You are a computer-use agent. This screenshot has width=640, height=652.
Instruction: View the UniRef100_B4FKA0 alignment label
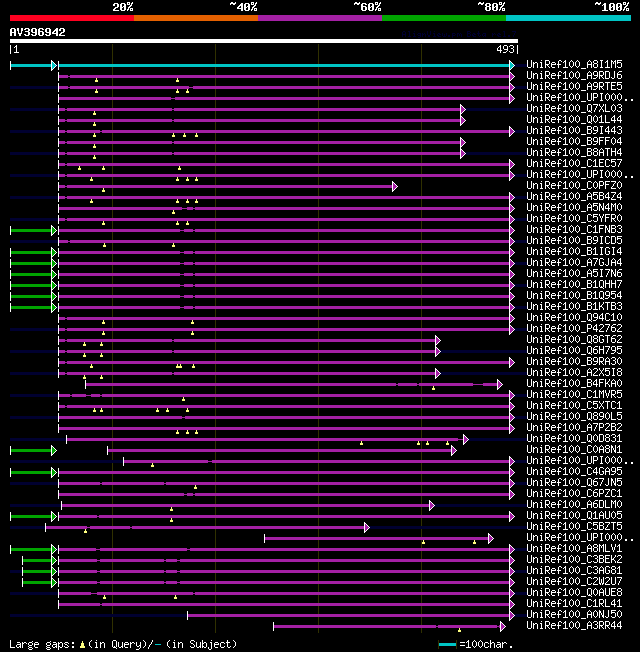(x=574, y=384)
